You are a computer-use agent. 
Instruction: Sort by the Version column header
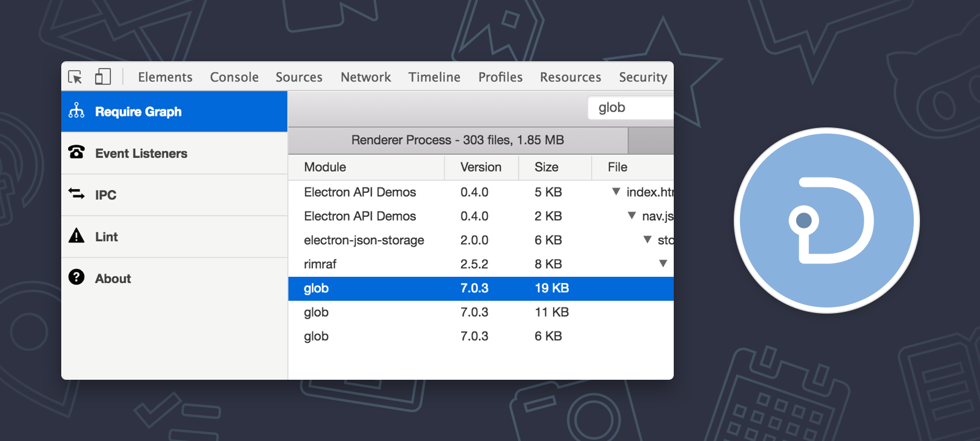(481, 167)
